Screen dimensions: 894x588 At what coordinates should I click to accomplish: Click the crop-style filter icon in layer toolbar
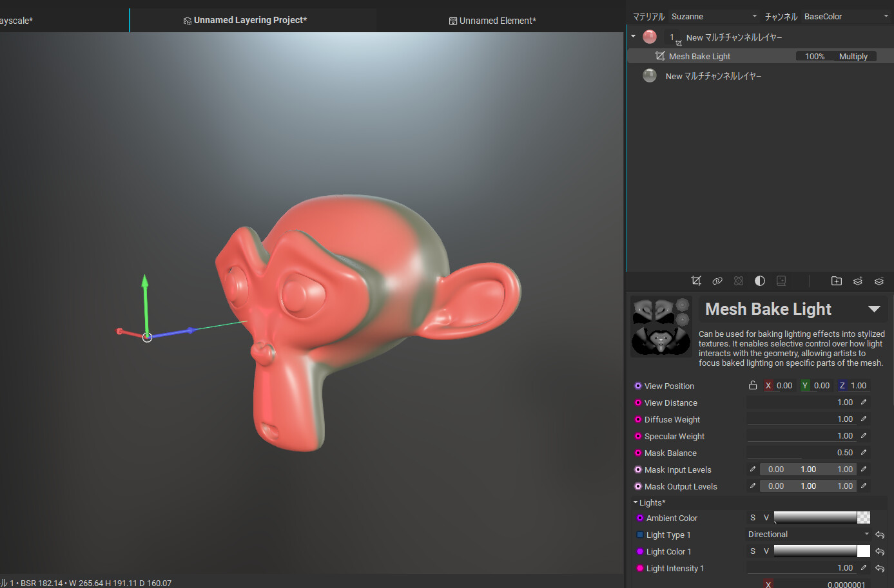696,281
